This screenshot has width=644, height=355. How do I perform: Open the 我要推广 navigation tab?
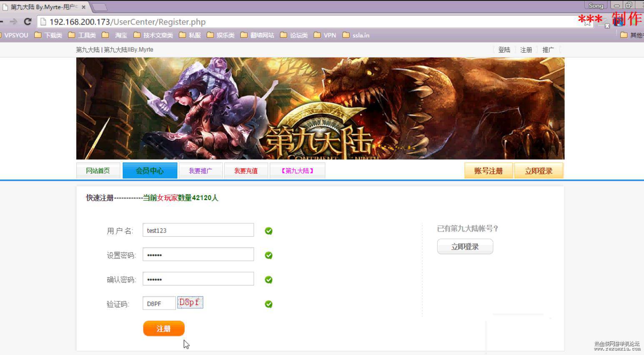pos(200,171)
